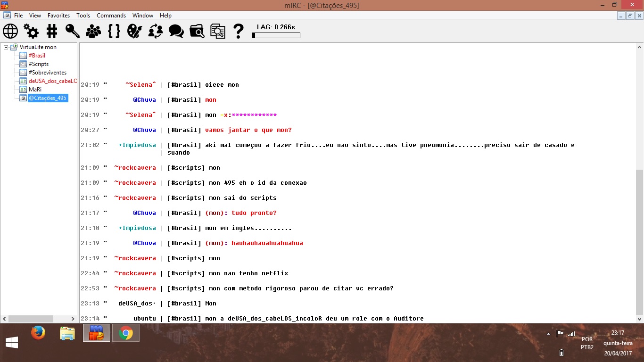Screen dimensions: 644x362
Task: Click nick ~Selena^ in 'oieee mon' line
Action: tap(140, 85)
